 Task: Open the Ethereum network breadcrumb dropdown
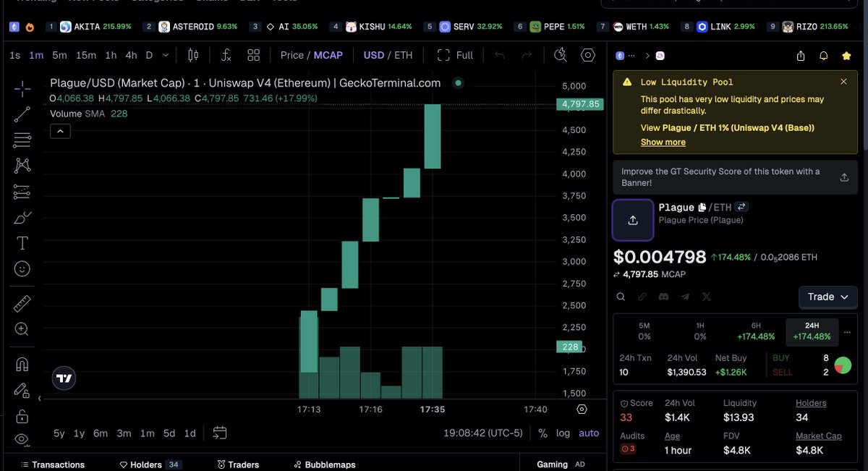pyautogui.click(x=626, y=56)
